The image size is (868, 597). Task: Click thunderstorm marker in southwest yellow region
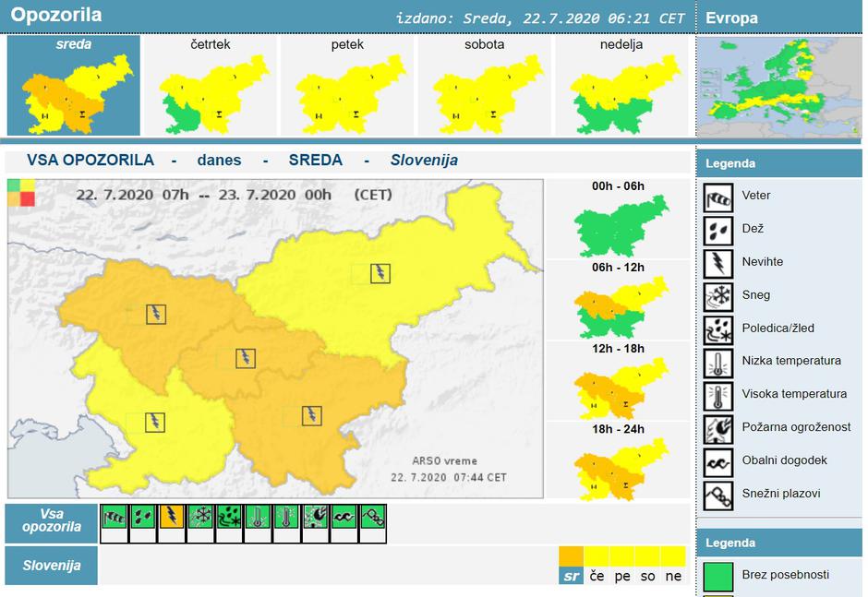(x=156, y=422)
